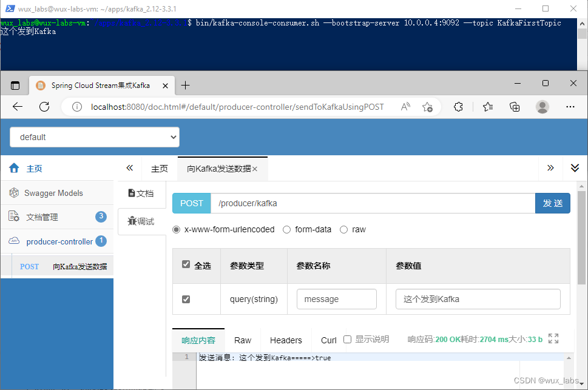Open the default group dropdown
This screenshot has width=588, height=390.
95,137
